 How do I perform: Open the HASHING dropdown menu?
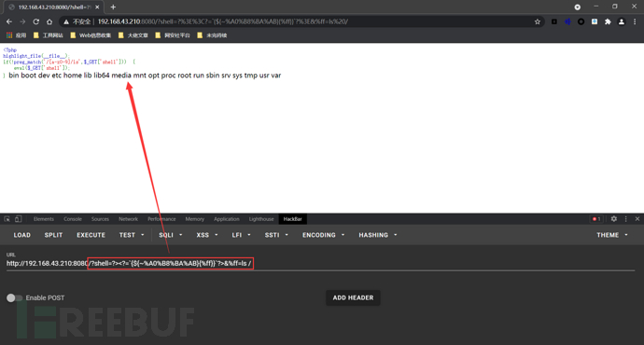click(x=378, y=235)
